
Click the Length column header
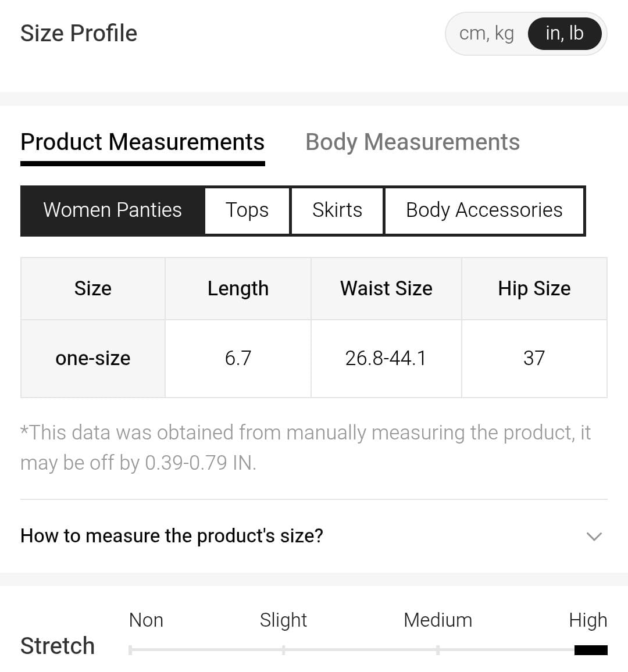(x=238, y=289)
